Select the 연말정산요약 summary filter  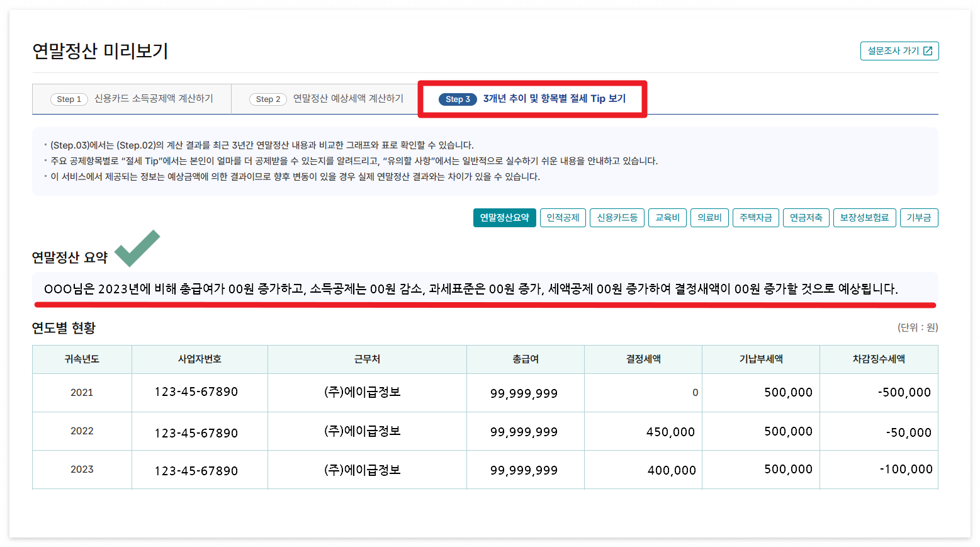pos(504,218)
